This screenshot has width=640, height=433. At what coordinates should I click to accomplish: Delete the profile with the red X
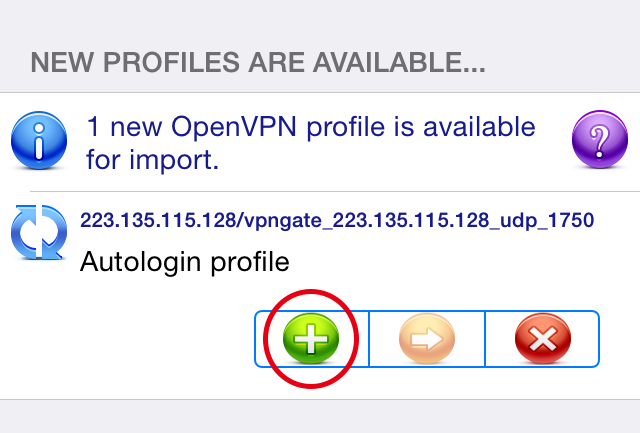pyautogui.click(x=543, y=338)
